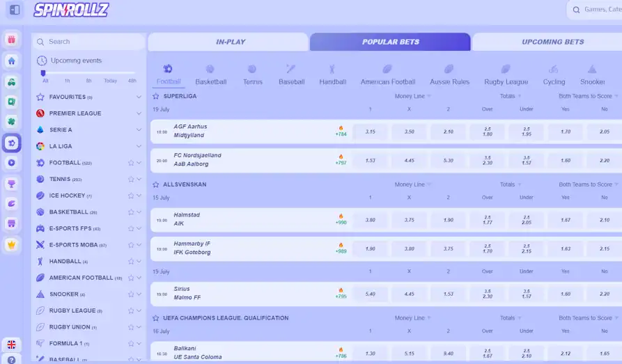622x364 pixels.
Task: Switch to the In-Play tab
Action: [228, 42]
